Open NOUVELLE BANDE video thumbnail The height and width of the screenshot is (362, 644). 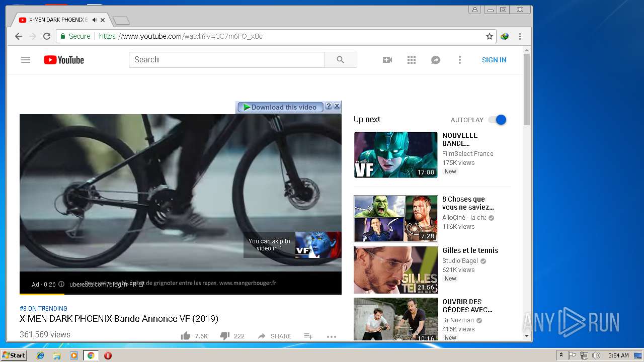pyautogui.click(x=396, y=155)
